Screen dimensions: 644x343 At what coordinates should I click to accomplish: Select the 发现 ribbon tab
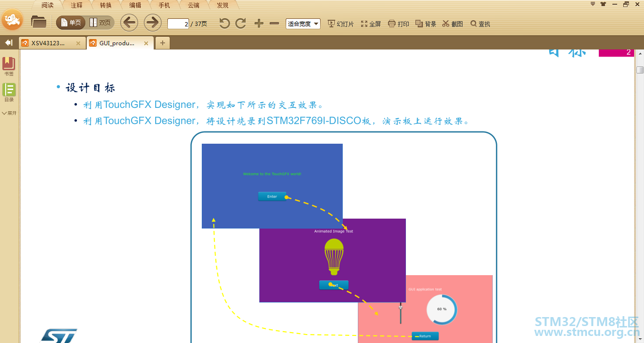point(223,5)
